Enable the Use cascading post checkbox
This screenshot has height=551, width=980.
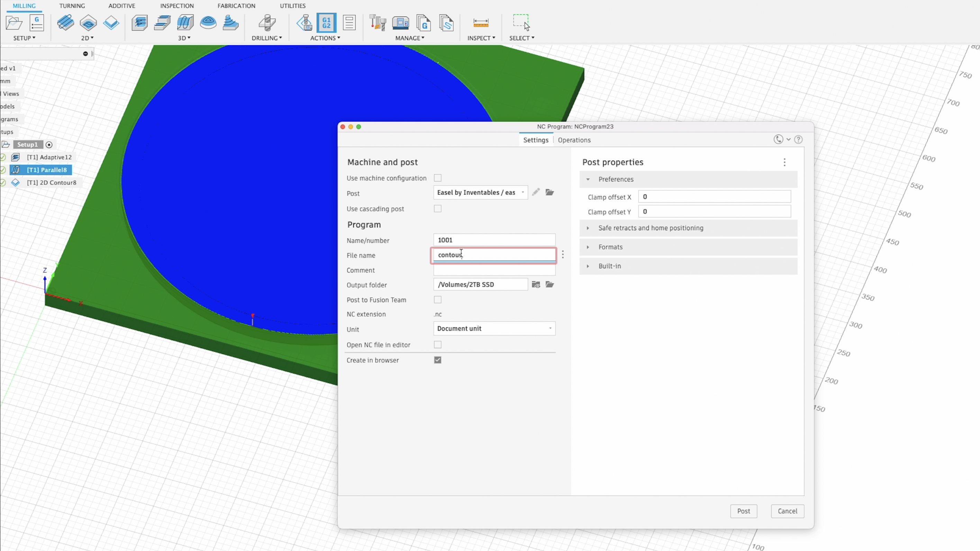click(438, 208)
